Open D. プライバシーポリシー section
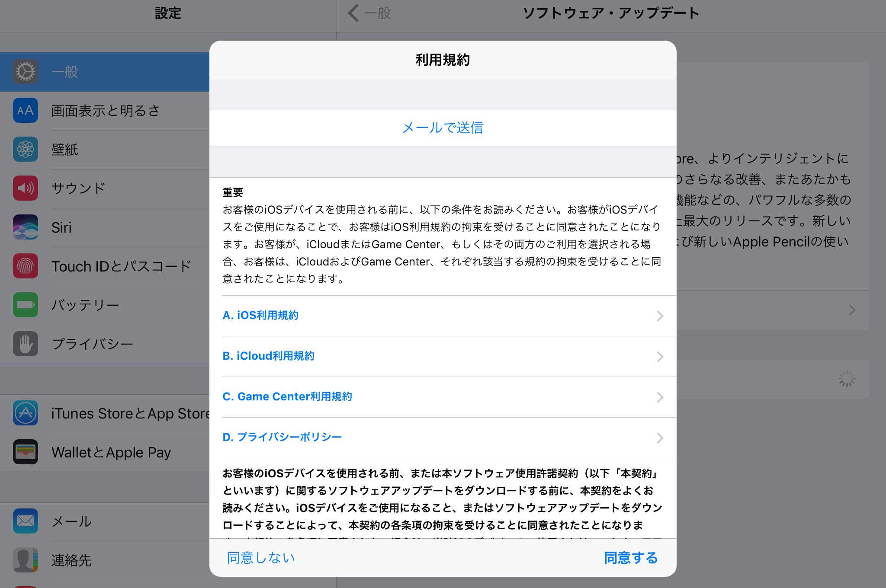Image resolution: width=886 pixels, height=588 pixels. pos(443,438)
